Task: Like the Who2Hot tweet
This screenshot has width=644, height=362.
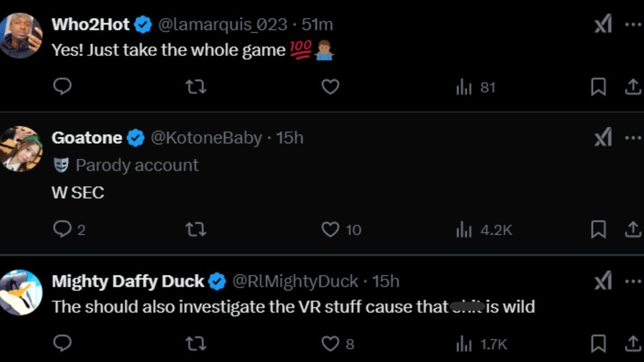Action: [x=330, y=86]
